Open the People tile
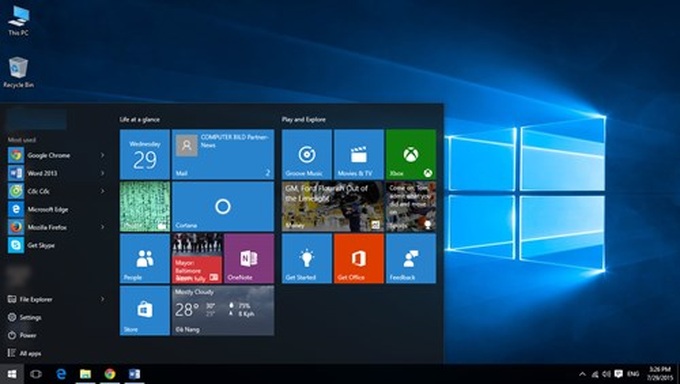Viewport: 680px width, 384px height. tap(145, 259)
